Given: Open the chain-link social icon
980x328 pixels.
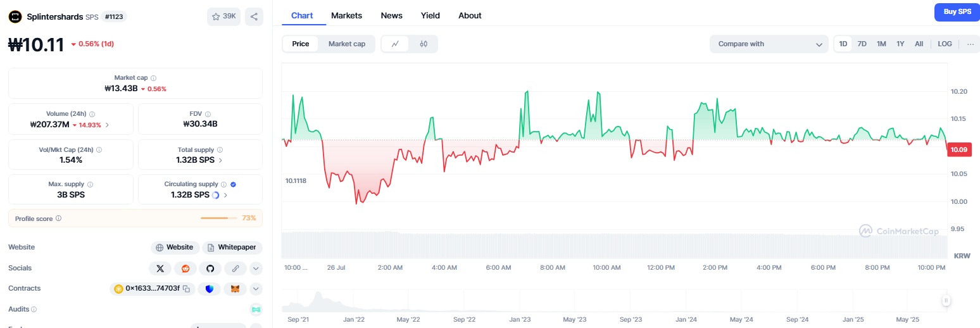Looking at the screenshot, I should pos(236,268).
